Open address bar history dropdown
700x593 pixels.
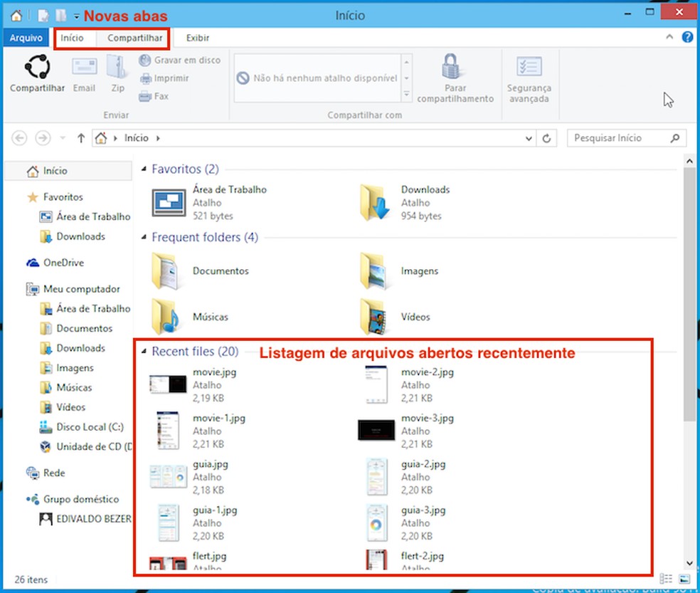pyautogui.click(x=529, y=139)
